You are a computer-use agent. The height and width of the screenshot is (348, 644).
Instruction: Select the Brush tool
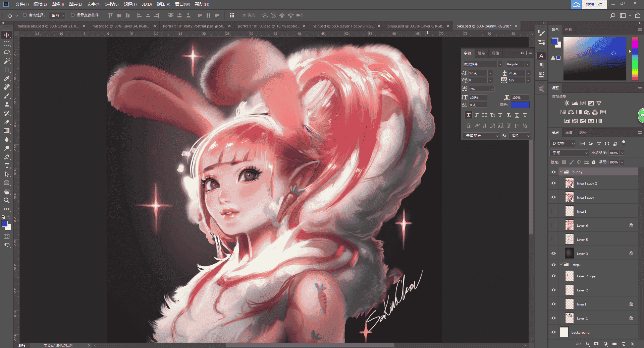tap(7, 96)
